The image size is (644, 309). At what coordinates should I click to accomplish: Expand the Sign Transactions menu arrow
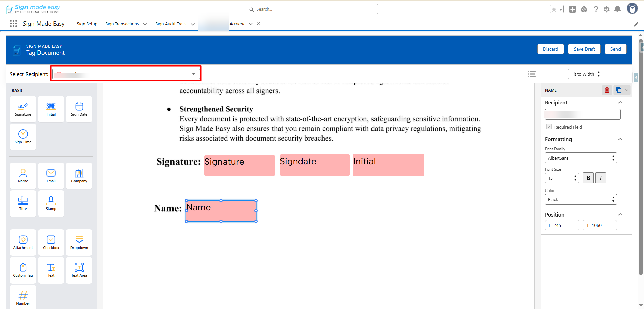[x=145, y=24]
